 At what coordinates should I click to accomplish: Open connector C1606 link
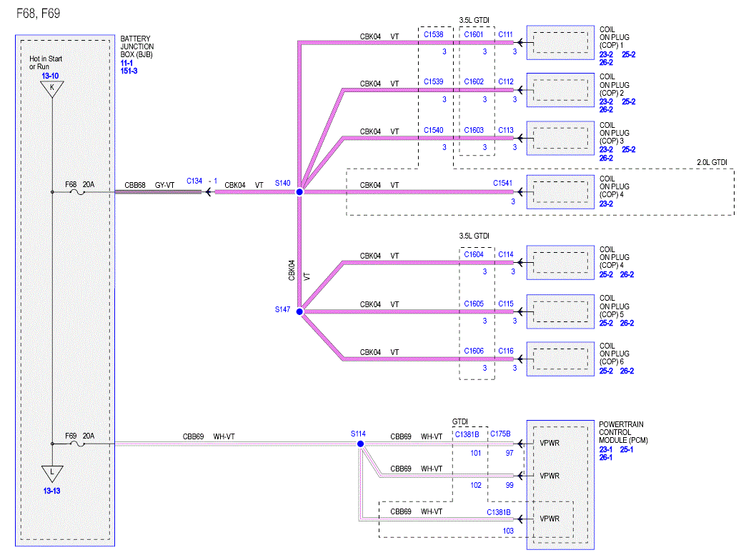474,351
